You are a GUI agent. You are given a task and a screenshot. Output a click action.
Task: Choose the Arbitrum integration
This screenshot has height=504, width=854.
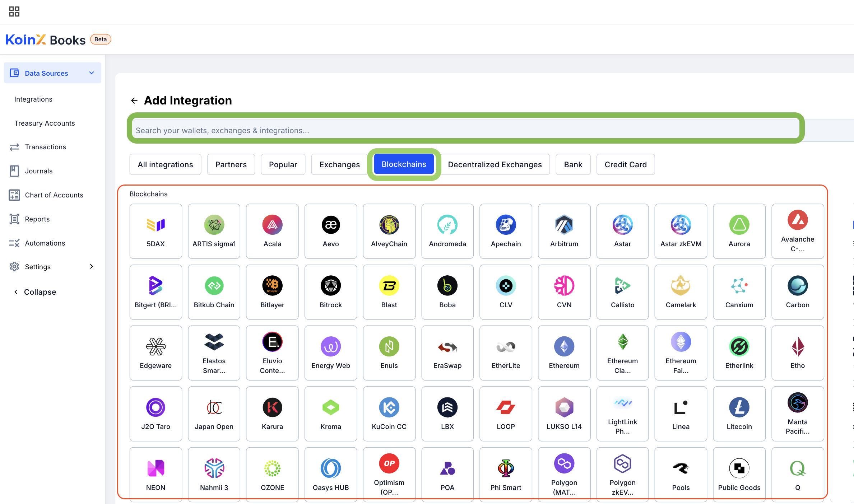(564, 231)
